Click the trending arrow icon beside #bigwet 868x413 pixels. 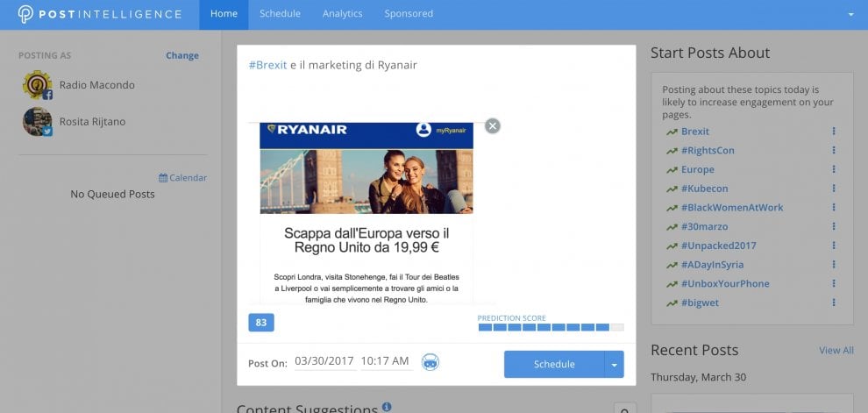[x=672, y=303]
